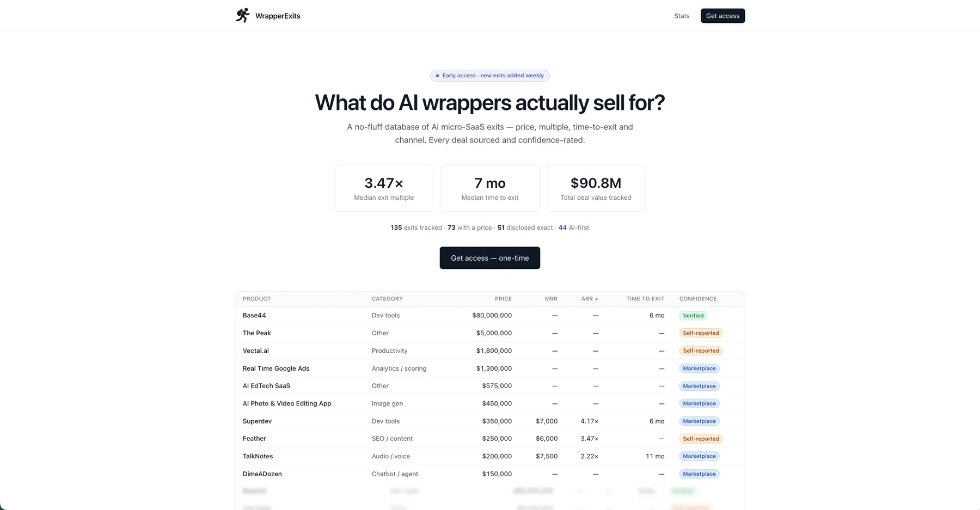
Task: Click the WrapperExits running man logo icon
Action: (x=243, y=15)
